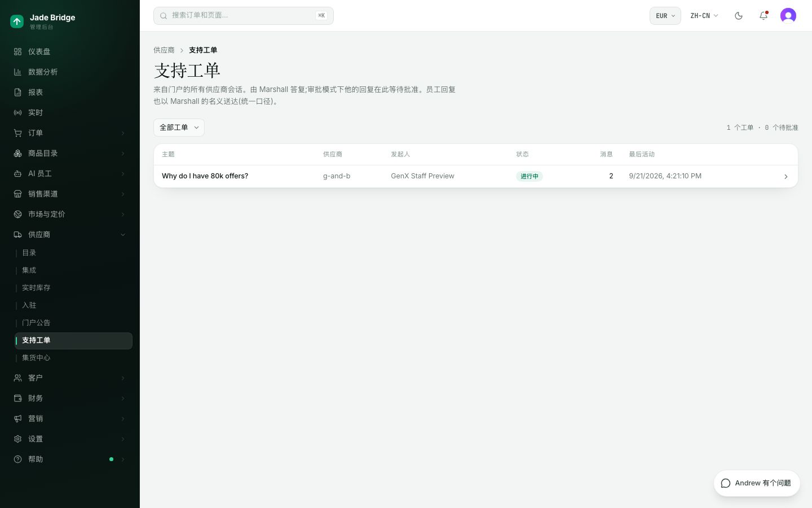Click the GenX Staff Preview cell

tap(422, 176)
